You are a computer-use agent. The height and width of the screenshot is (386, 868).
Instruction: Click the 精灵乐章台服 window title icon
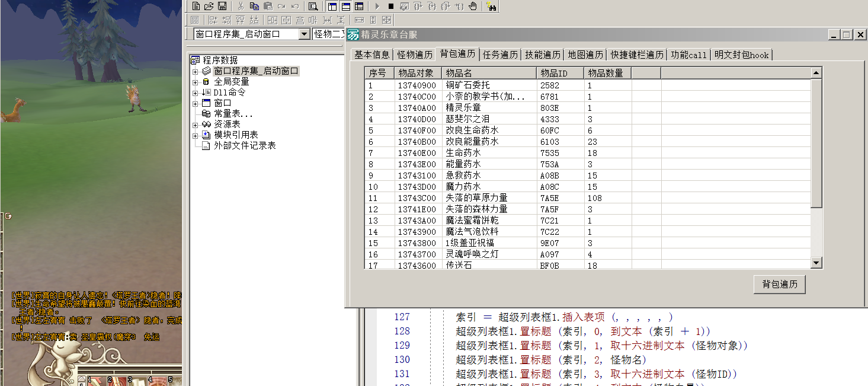353,34
